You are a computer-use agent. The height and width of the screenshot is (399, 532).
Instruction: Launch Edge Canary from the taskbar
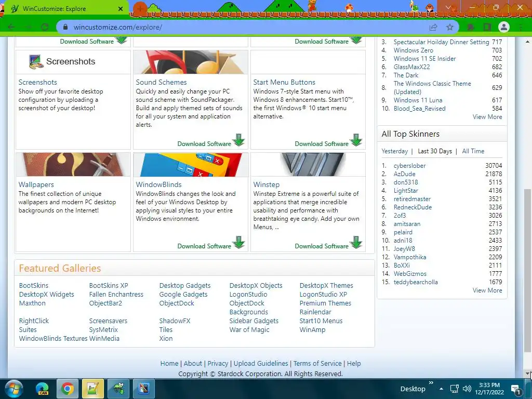[43, 389]
